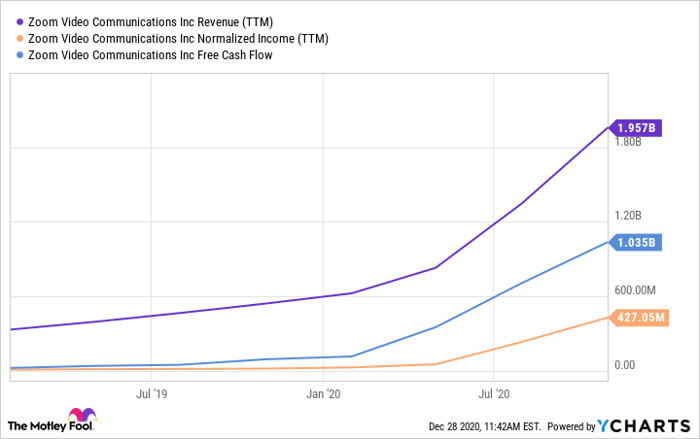Click the 0.00 y-axis label

pos(626,365)
